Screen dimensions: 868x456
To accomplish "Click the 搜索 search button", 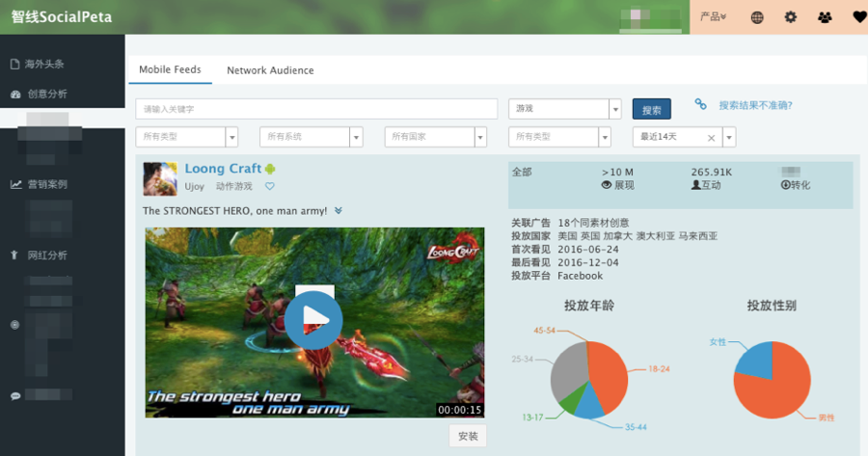I will [x=651, y=110].
